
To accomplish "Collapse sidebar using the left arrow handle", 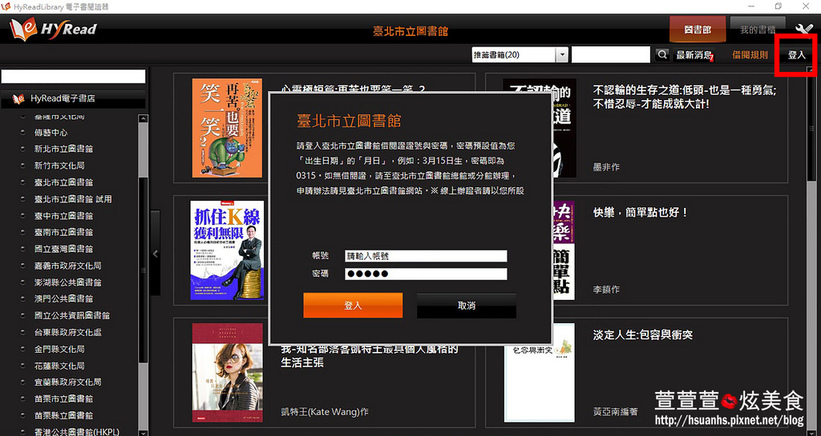I will point(155,254).
